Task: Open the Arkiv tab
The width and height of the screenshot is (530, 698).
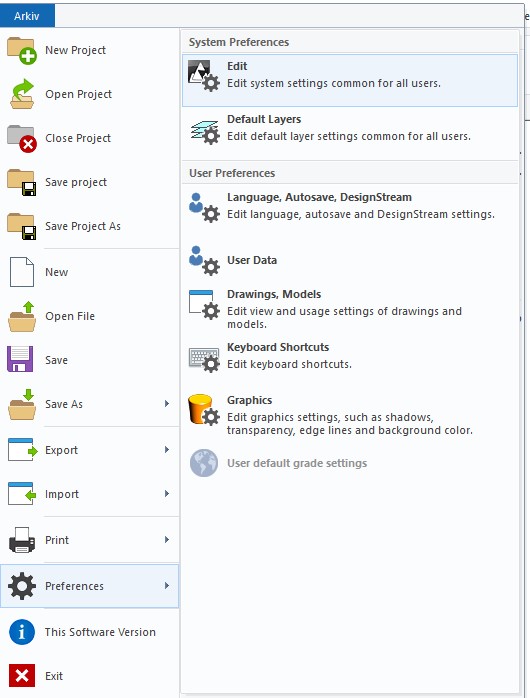Action: [27, 16]
